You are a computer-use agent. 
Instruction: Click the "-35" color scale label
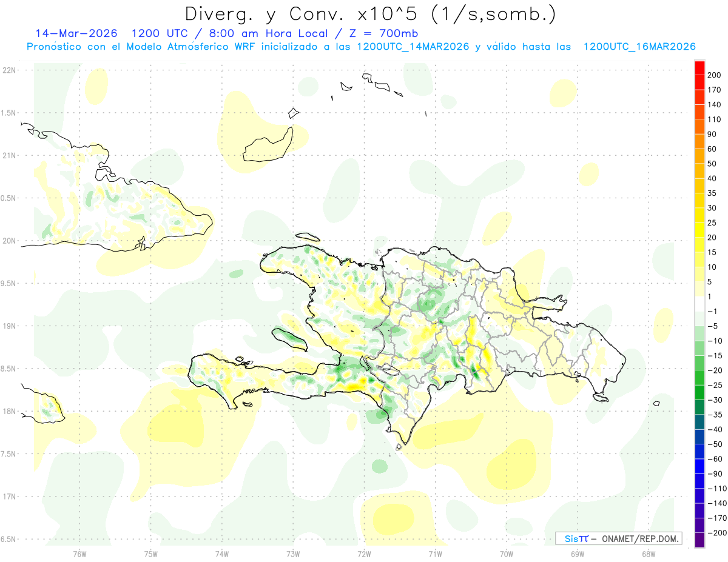[715, 415]
